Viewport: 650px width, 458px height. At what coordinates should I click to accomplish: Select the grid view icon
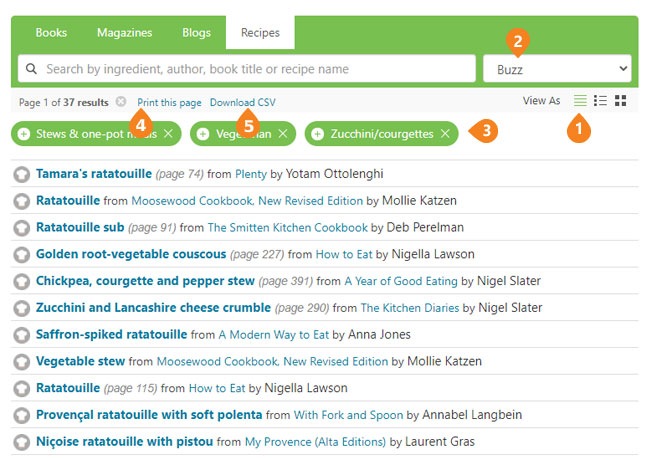point(621,101)
